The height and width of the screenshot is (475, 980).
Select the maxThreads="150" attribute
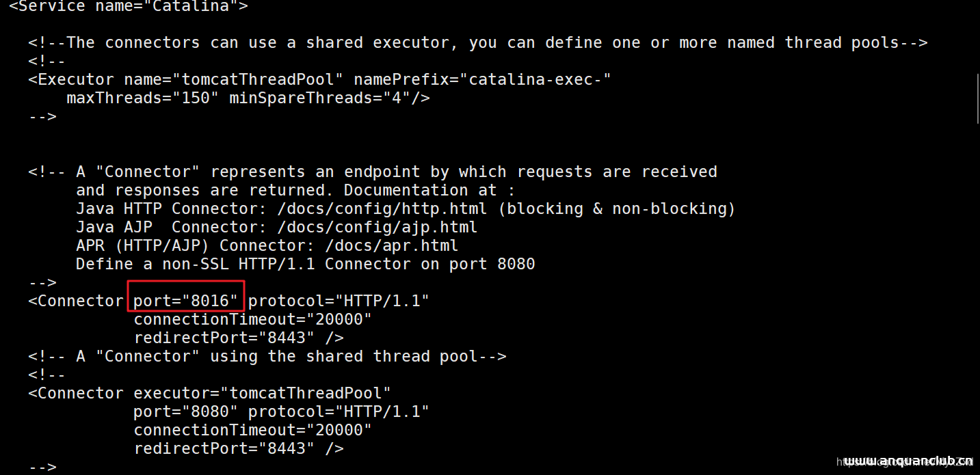pyautogui.click(x=142, y=98)
